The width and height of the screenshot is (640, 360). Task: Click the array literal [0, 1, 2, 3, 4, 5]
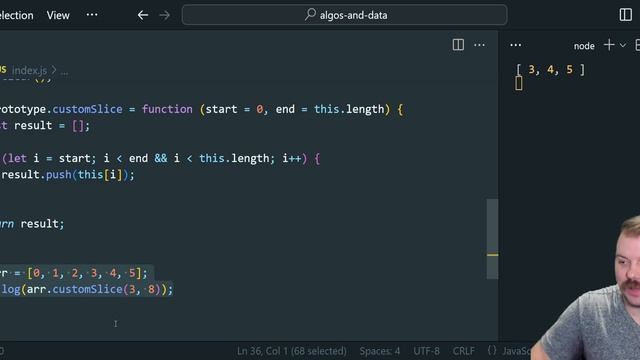point(84,273)
